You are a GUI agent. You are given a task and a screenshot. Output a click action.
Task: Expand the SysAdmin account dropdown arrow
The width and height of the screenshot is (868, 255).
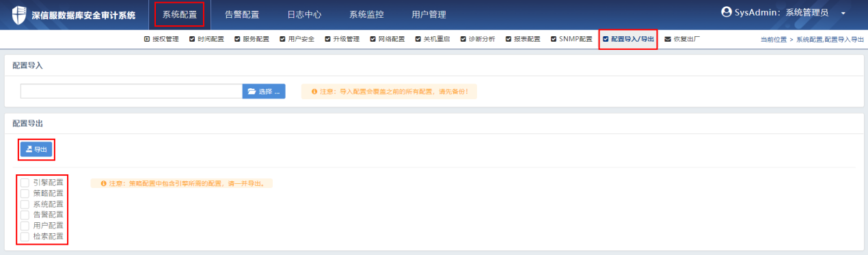click(x=843, y=14)
